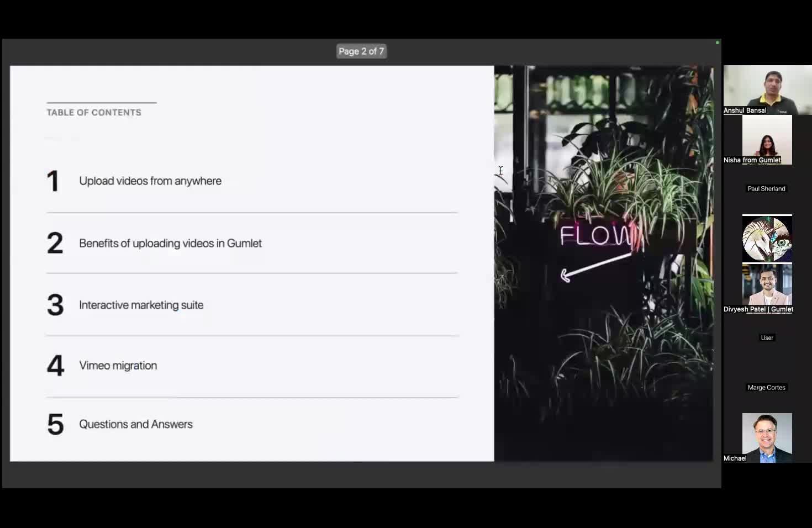812x528 pixels.
Task: Click the large number 5 on slide
Action: click(x=55, y=425)
